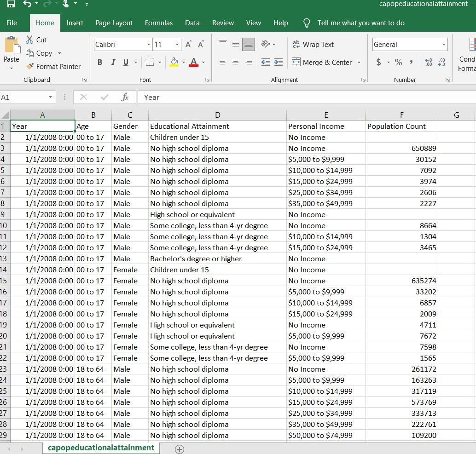Open the font name dropdown

[148, 44]
